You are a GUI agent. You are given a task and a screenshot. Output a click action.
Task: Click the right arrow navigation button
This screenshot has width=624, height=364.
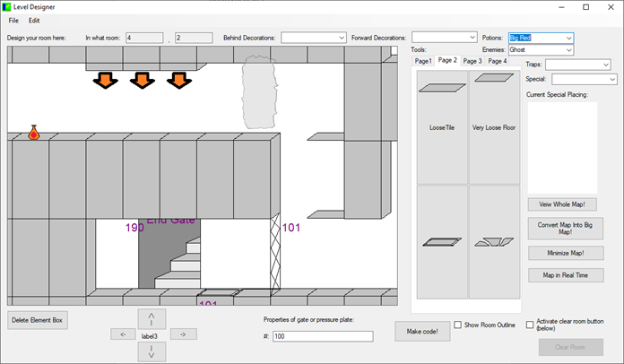coord(182,334)
